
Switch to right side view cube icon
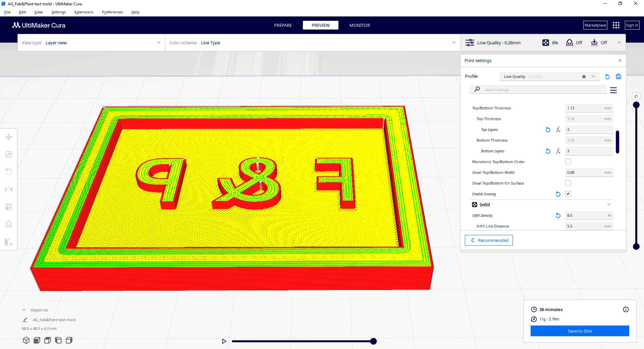point(69,340)
